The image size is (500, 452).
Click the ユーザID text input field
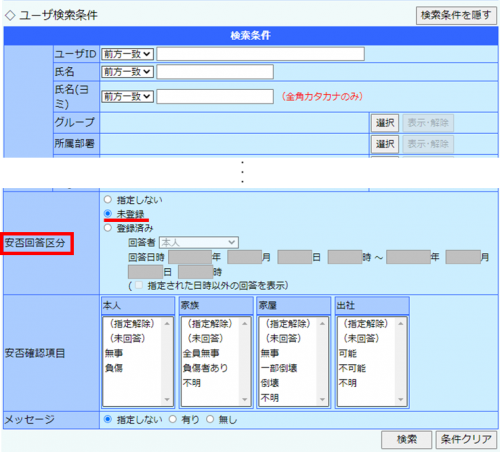coord(260,54)
